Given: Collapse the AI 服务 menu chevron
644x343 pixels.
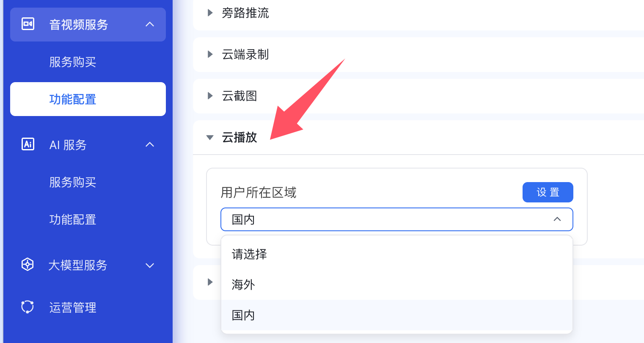Looking at the screenshot, I should (150, 145).
